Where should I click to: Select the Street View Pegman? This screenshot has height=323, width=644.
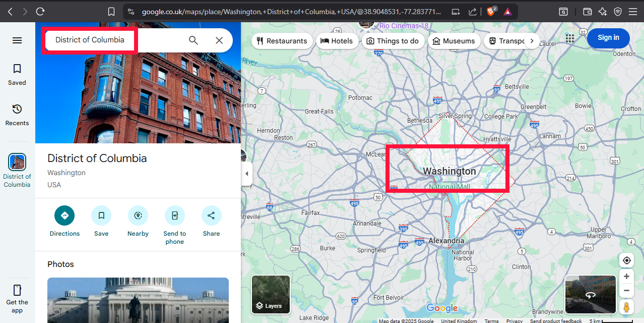point(626,306)
